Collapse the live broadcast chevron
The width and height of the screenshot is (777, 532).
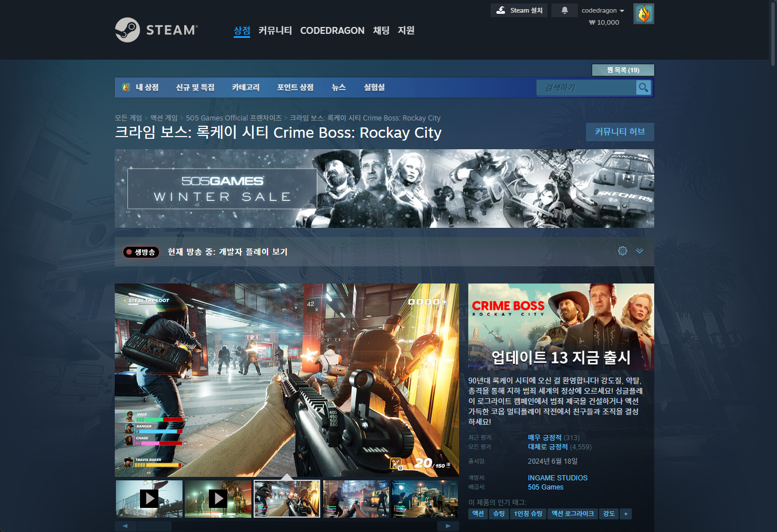pyautogui.click(x=640, y=251)
